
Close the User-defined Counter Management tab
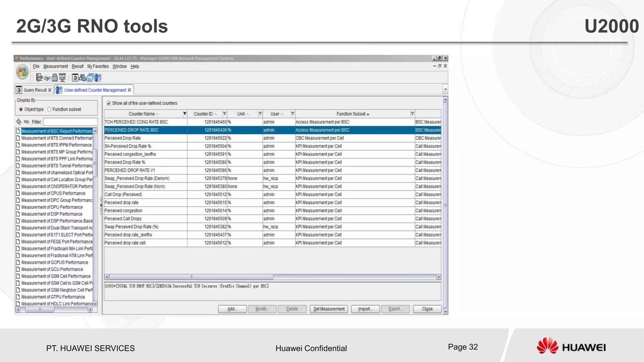pyautogui.click(x=129, y=90)
